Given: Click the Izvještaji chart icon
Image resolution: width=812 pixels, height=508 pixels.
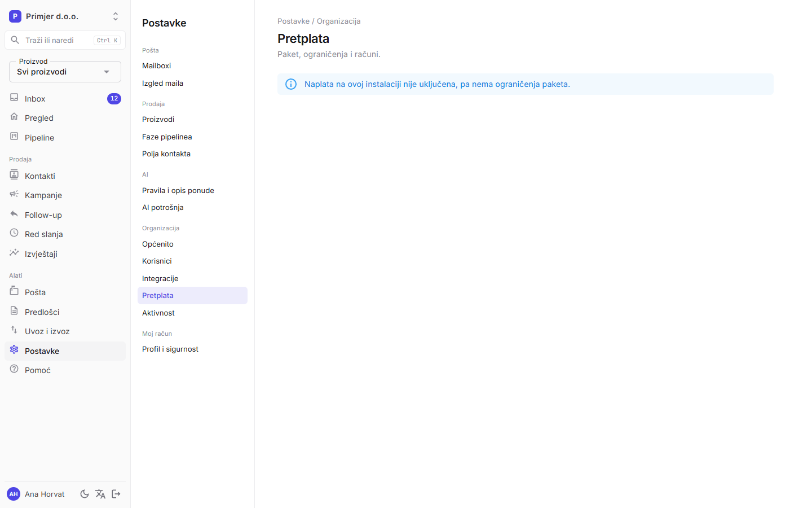Looking at the screenshot, I should (14, 253).
